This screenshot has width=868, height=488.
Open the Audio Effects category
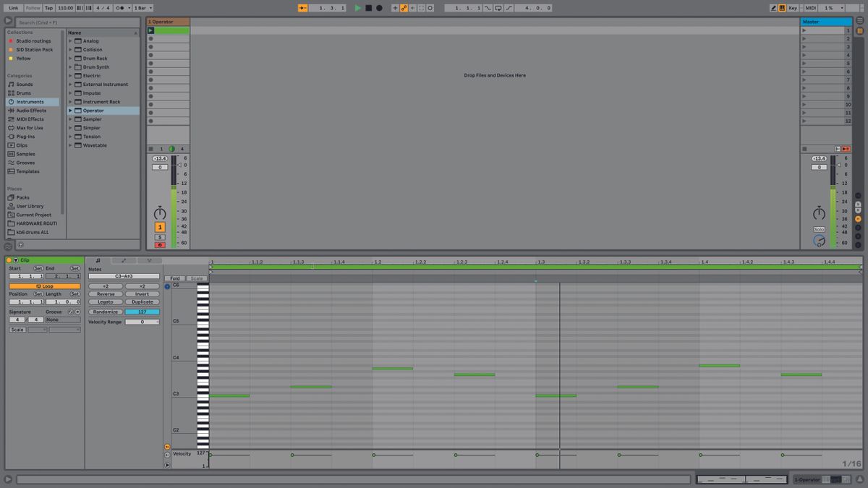[x=31, y=111]
